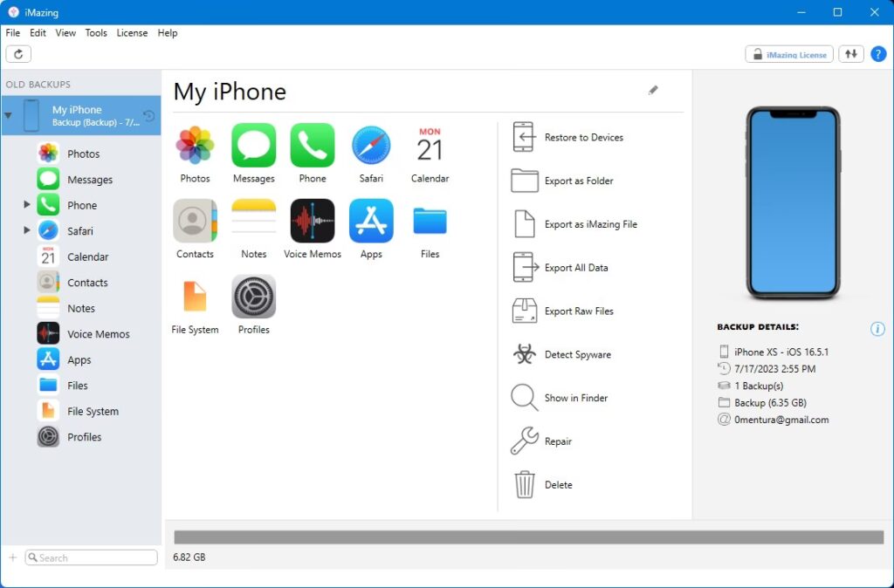Select the Restore to Devices action

583,138
